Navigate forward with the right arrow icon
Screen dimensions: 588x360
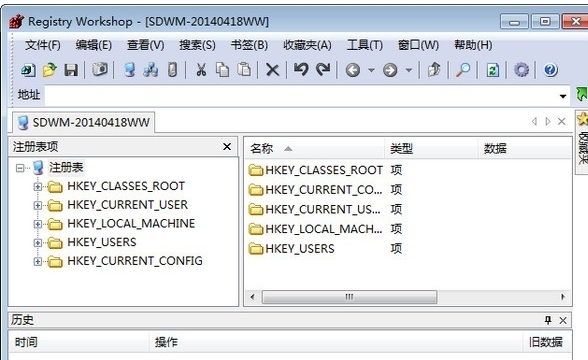(390, 70)
